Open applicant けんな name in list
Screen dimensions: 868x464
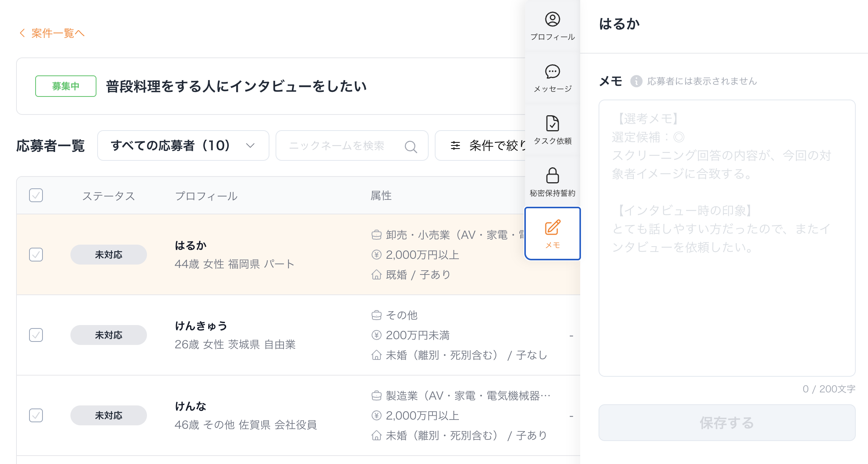click(191, 406)
